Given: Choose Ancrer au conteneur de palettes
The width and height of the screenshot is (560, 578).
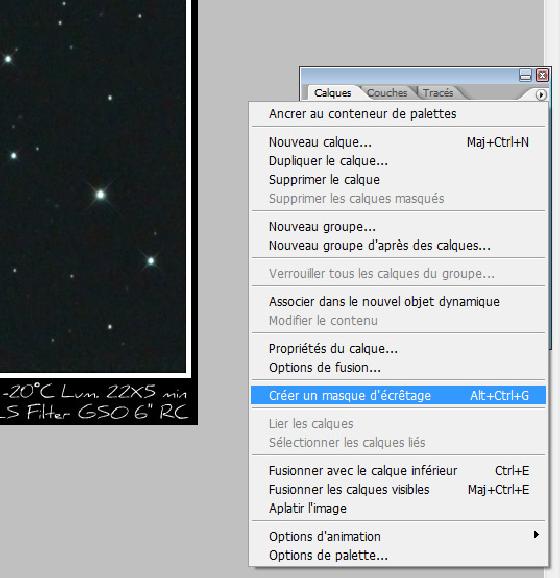Looking at the screenshot, I should click(x=398, y=114).
